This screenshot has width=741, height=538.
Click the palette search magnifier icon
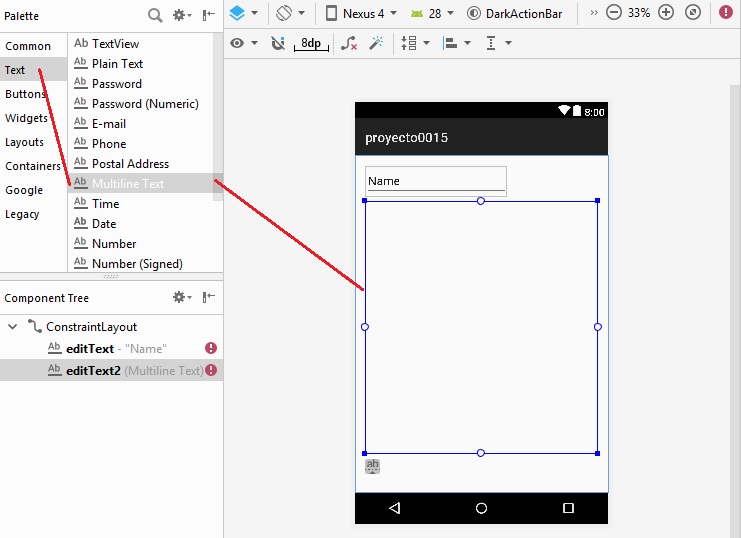click(x=155, y=15)
